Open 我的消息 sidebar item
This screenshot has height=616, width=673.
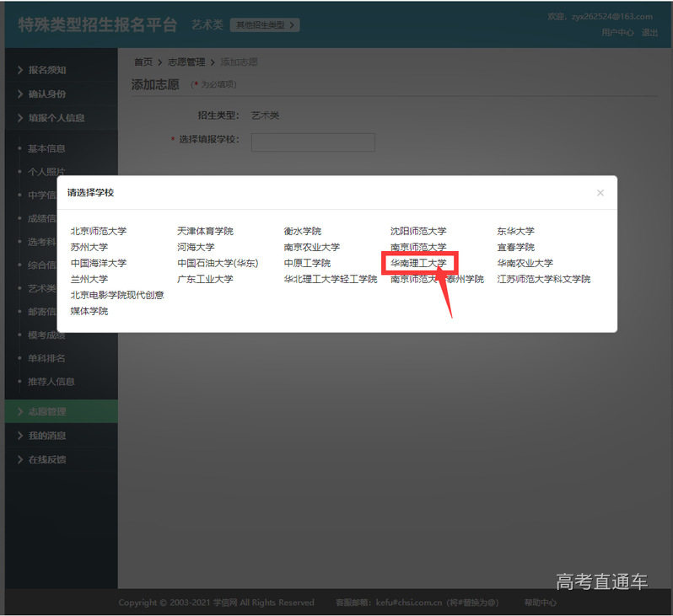coord(47,436)
